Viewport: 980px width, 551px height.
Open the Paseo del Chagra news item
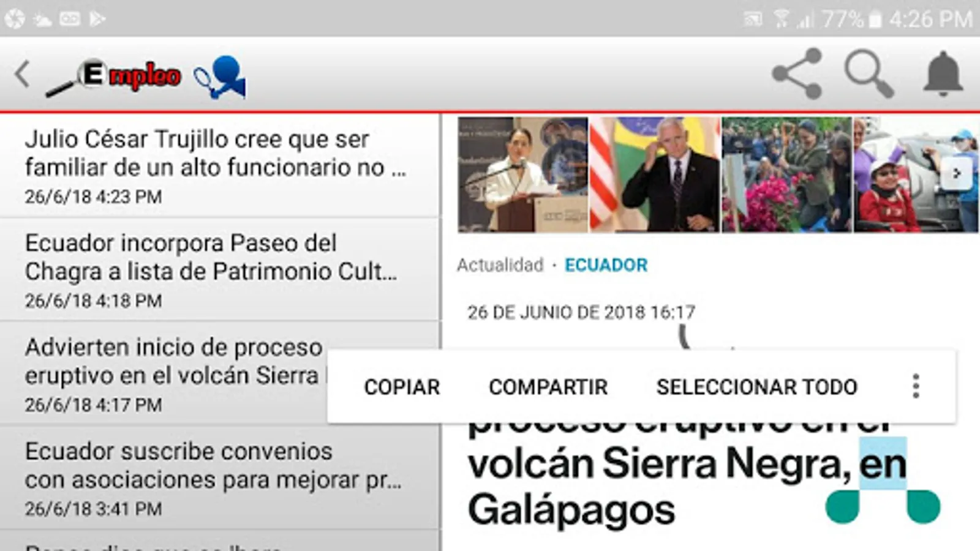tap(220, 269)
